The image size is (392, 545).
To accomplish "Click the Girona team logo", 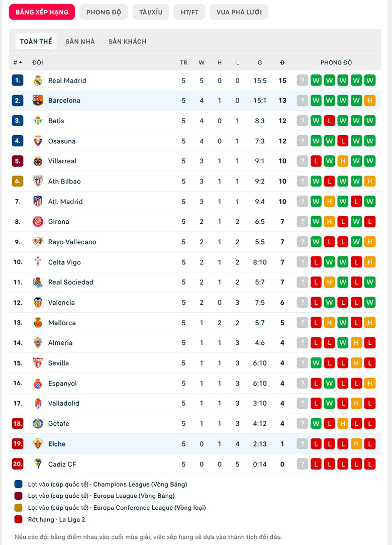I will pyautogui.click(x=38, y=221).
